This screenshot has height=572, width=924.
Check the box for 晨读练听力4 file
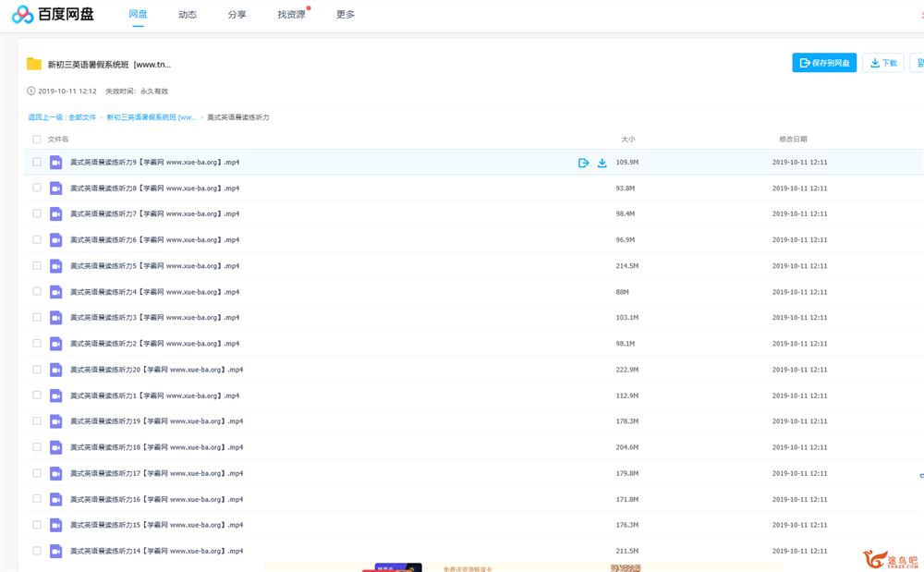(37, 292)
